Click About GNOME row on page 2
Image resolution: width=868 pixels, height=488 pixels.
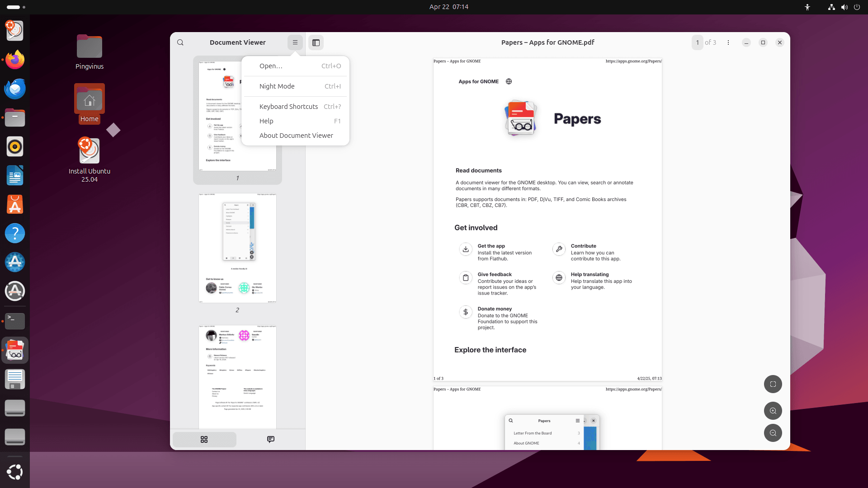pyautogui.click(x=547, y=443)
